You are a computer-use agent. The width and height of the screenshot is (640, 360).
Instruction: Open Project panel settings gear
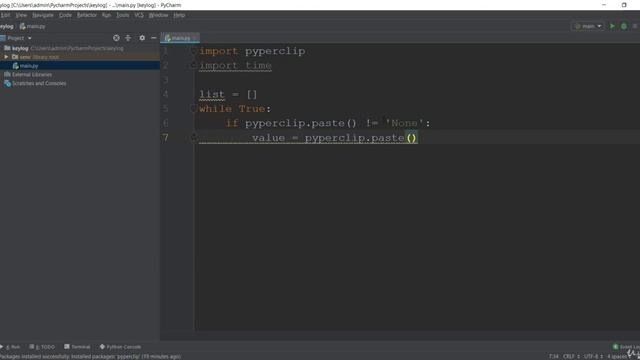(x=142, y=38)
